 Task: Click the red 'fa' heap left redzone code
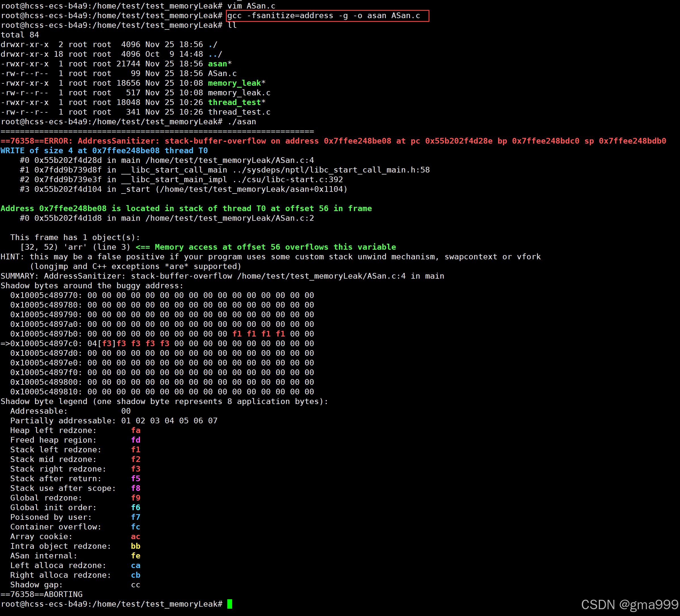136,430
